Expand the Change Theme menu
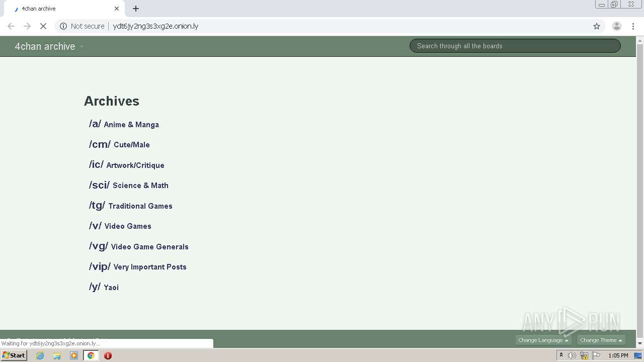The height and width of the screenshot is (362, 644). 601,340
